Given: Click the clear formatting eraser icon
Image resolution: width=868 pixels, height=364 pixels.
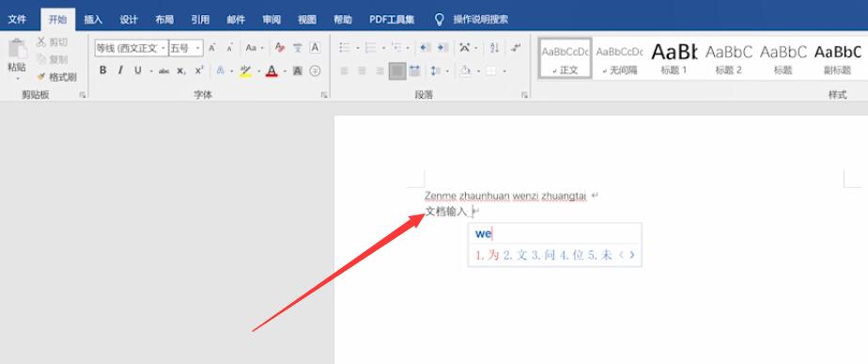Looking at the screenshot, I should pyautogui.click(x=280, y=48).
